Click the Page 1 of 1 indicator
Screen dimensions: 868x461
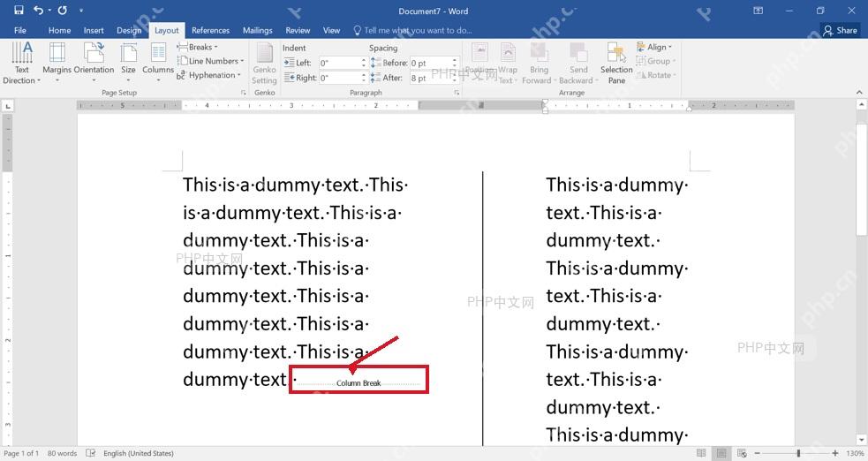pos(21,453)
